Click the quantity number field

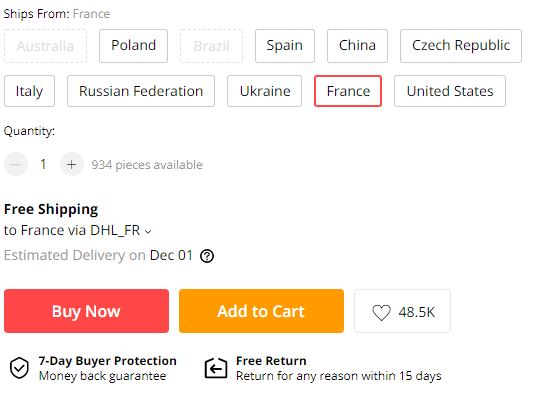point(43,164)
